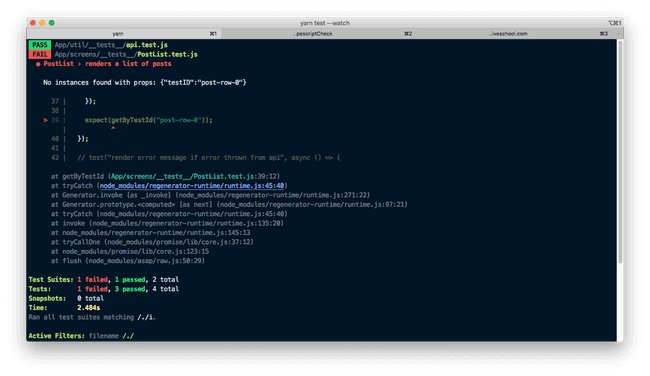This screenshot has width=650, height=376.
Task: Click the red bullet before PostList
Action: (38, 64)
